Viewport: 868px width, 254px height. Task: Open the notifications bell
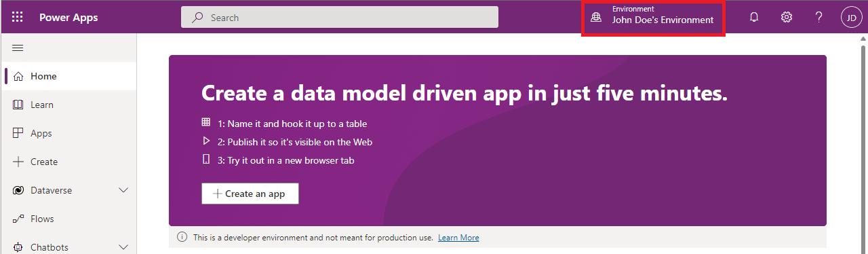pyautogui.click(x=754, y=18)
